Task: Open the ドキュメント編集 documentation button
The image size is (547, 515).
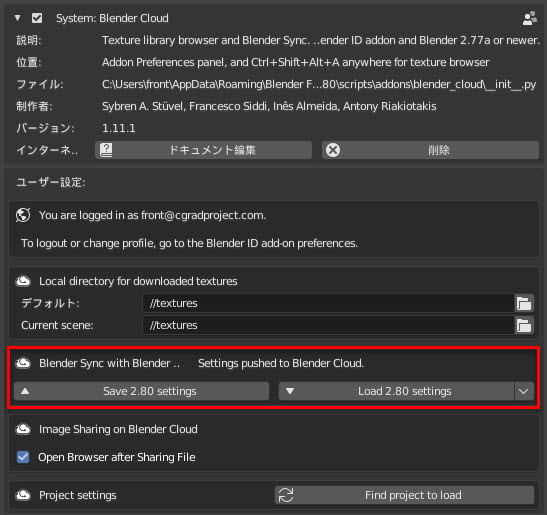Action: 203,150
